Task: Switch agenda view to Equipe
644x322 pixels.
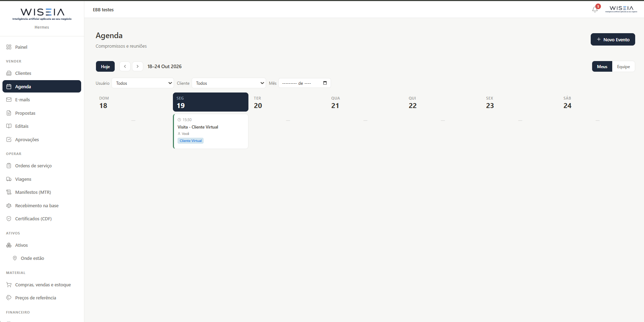Action: point(624,66)
